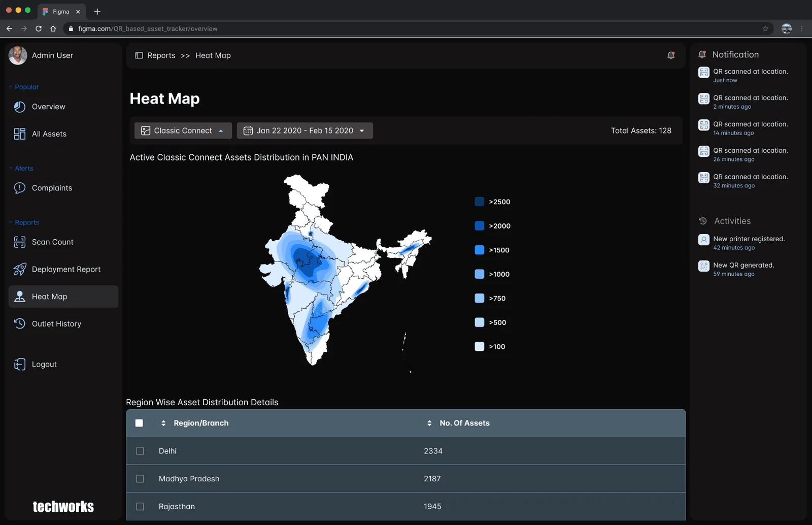Screen dimensions: 812x525
Task: Click Reports breadcrumb link
Action: click(x=161, y=55)
